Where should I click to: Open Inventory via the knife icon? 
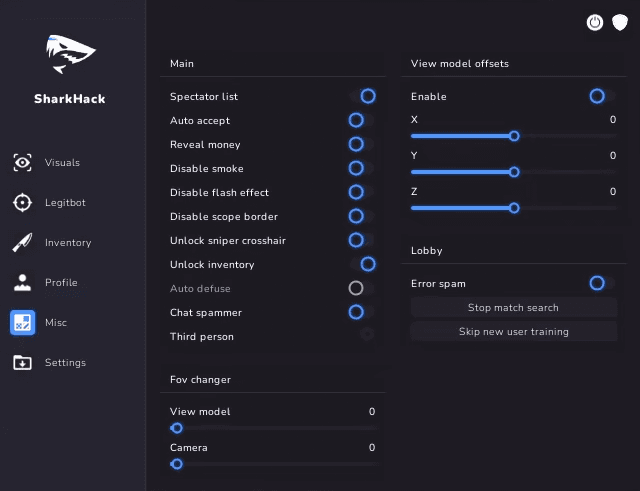point(22,242)
